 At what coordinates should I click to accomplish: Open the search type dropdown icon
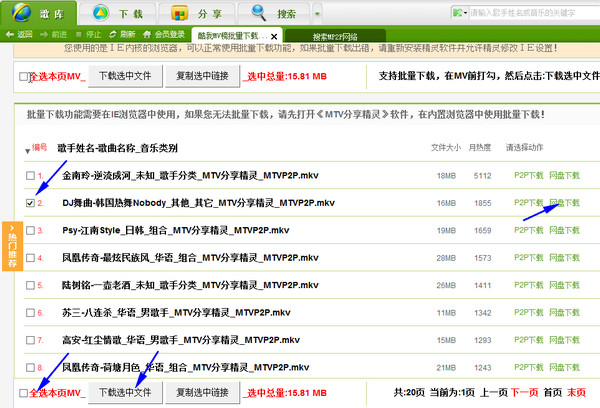tap(460, 13)
